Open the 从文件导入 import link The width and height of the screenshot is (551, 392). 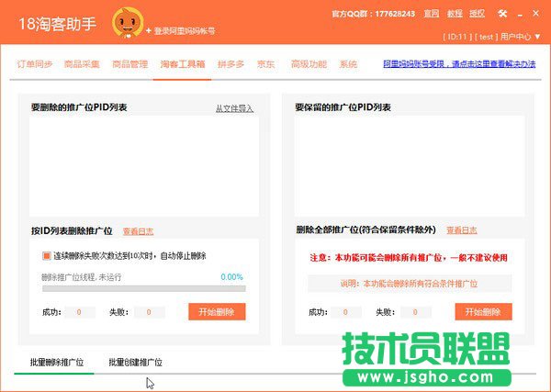[x=234, y=108]
